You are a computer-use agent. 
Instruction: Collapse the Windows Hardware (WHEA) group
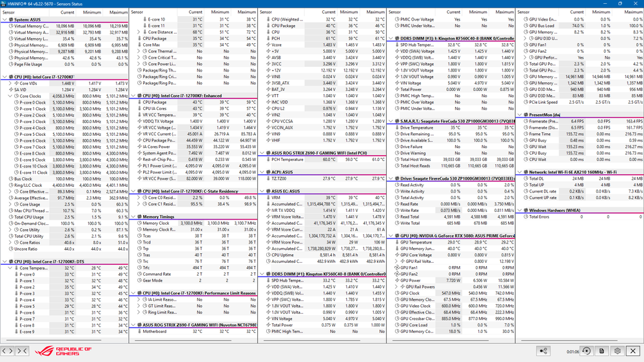point(520,211)
